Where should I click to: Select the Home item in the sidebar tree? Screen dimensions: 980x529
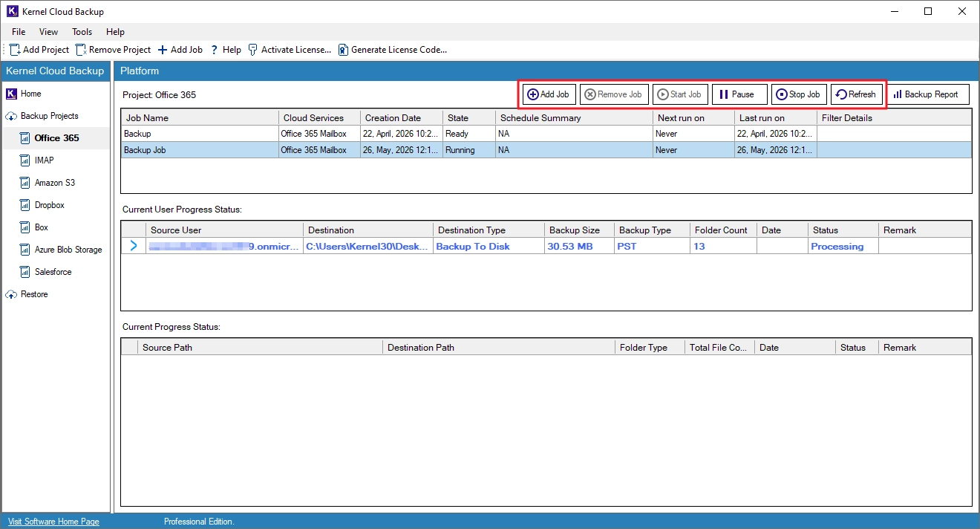[x=31, y=94]
